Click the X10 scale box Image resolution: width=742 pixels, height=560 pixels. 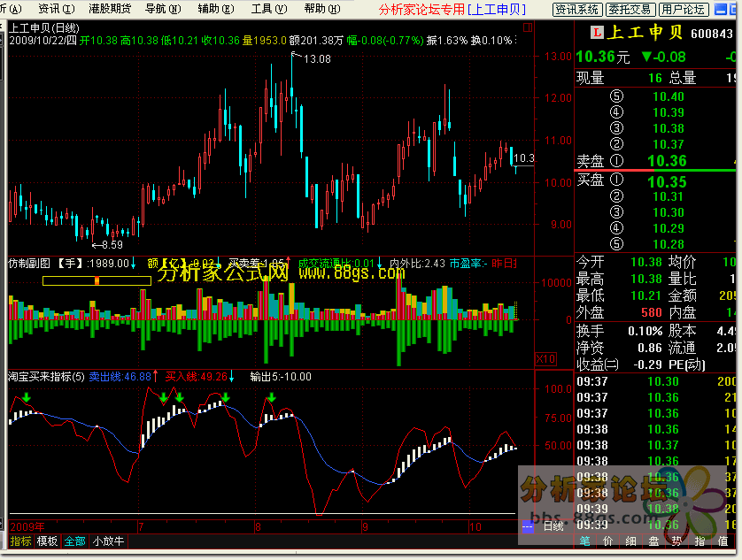(x=545, y=358)
